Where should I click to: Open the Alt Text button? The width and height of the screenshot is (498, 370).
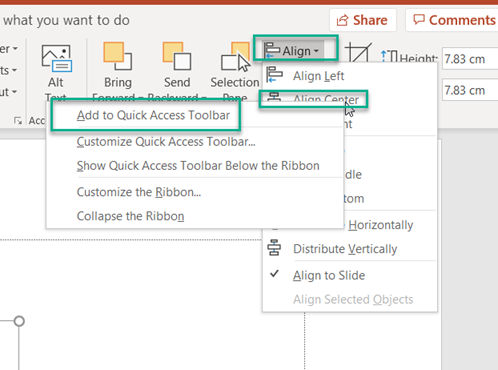pos(56,71)
